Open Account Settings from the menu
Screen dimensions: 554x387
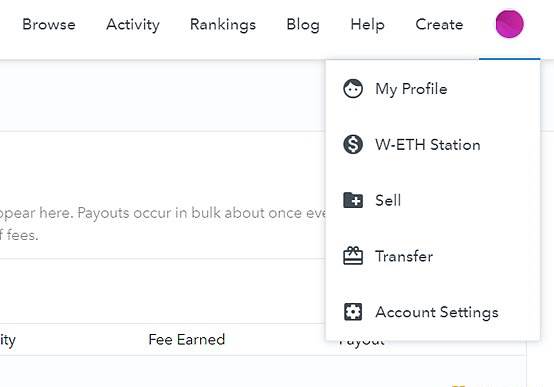click(437, 312)
